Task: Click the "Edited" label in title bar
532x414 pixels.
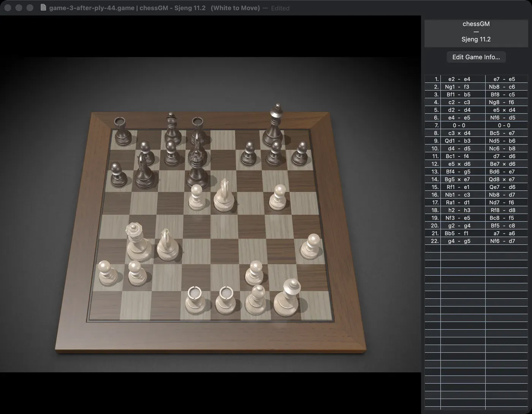Action: 280,8
